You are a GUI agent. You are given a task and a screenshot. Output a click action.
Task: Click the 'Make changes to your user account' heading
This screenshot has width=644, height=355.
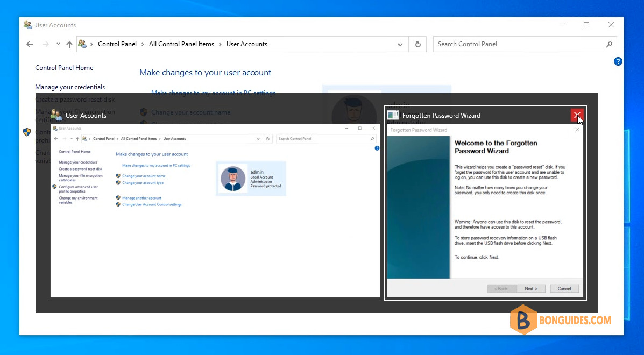(206, 73)
